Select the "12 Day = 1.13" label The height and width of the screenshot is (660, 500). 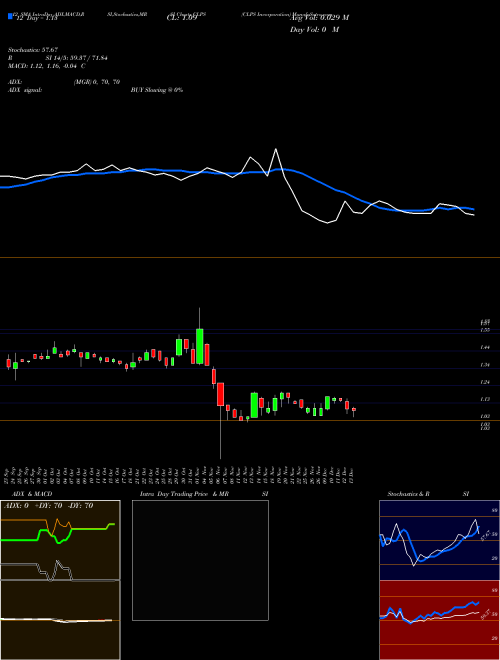click(35, 18)
